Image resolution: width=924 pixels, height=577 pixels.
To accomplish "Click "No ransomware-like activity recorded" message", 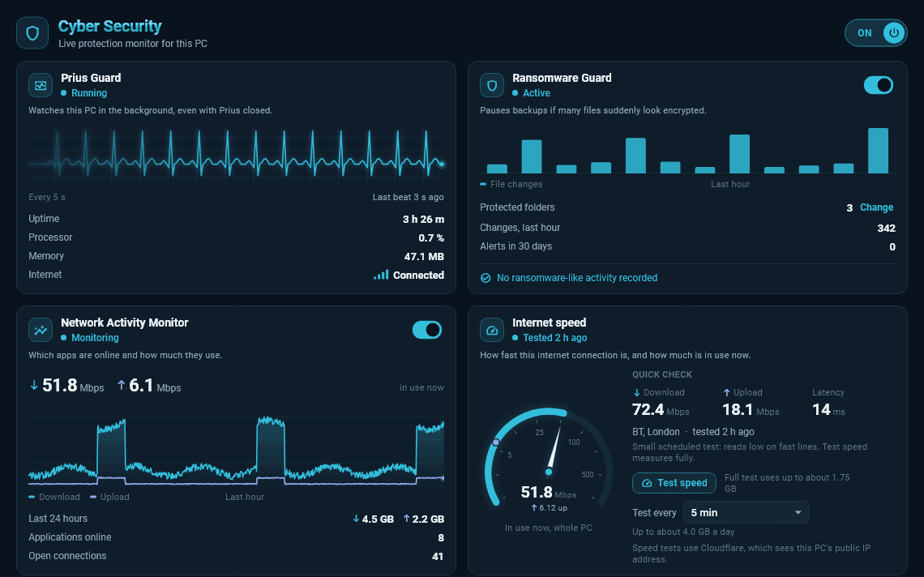I will [577, 278].
